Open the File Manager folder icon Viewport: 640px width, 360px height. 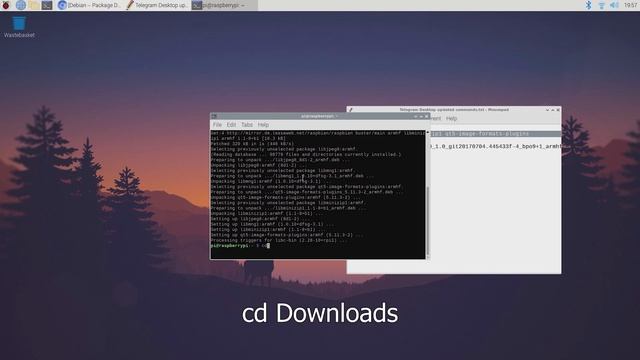click(x=34, y=5)
